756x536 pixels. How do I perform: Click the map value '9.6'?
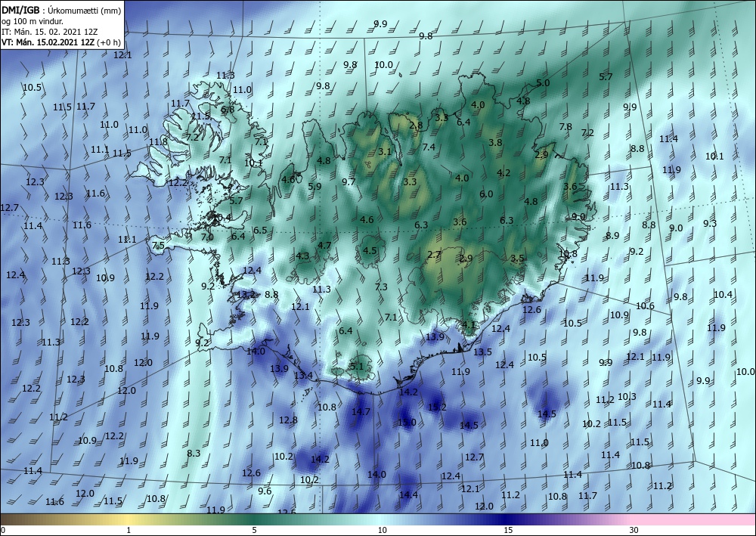click(265, 491)
